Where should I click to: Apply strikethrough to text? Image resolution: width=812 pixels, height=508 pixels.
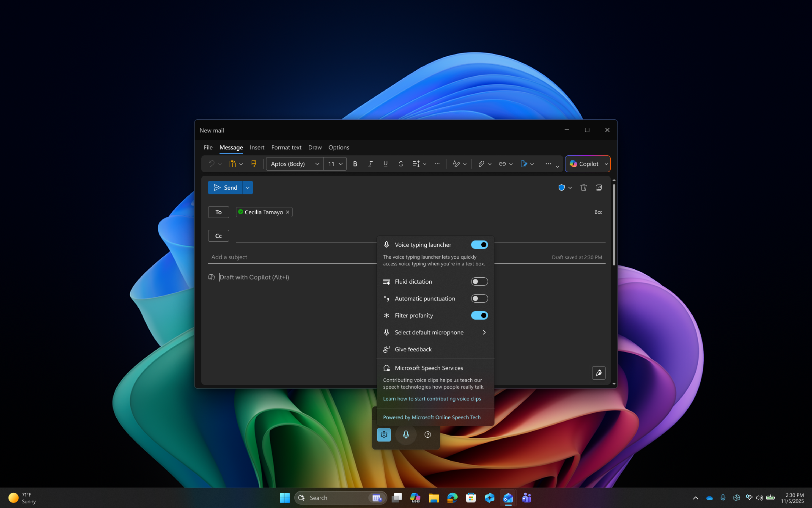coord(401,164)
